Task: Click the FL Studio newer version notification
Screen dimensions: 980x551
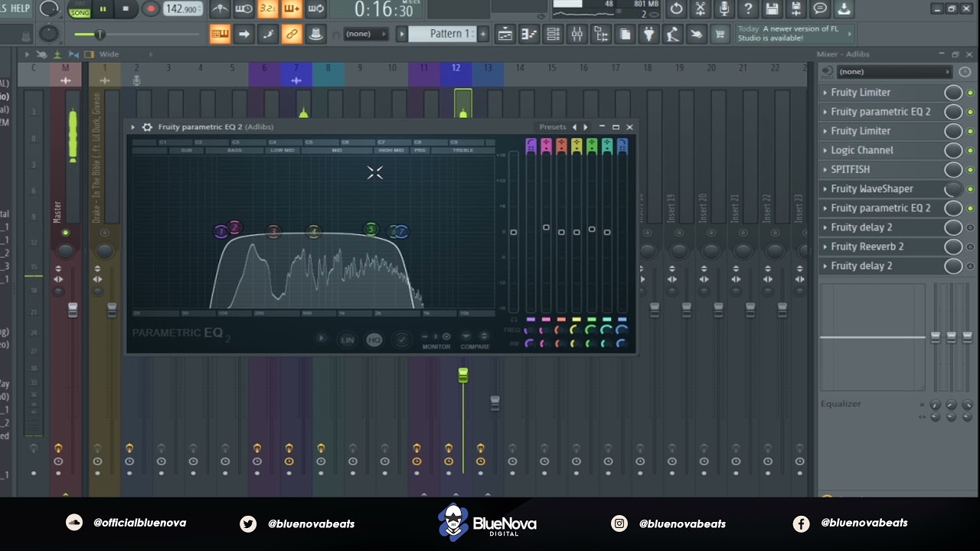Action: 793,34
